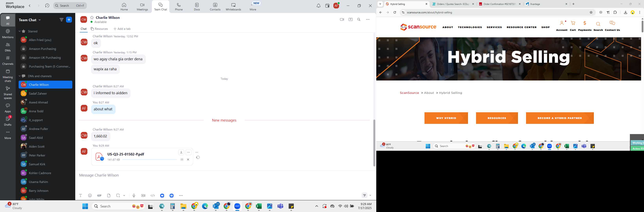
Task: Start a video meeting with Charlie Wilson
Action: pos(342,19)
